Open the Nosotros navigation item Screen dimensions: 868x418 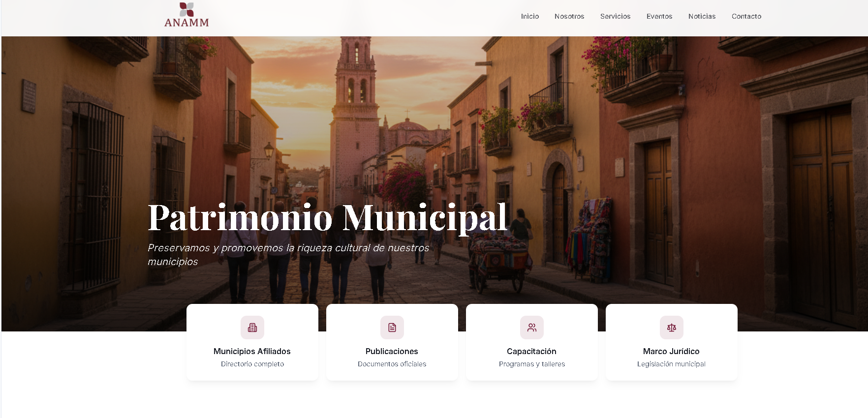[x=569, y=16]
